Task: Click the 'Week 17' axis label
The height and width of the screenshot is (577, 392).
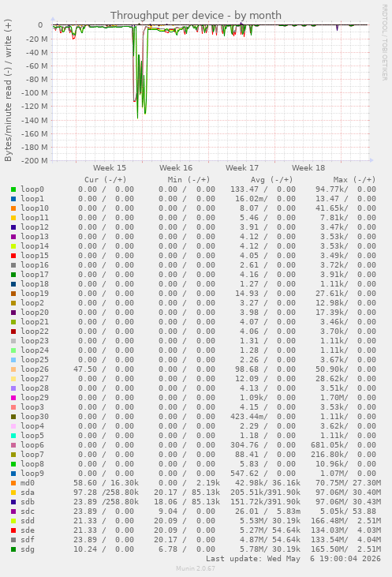Action: 242,168
